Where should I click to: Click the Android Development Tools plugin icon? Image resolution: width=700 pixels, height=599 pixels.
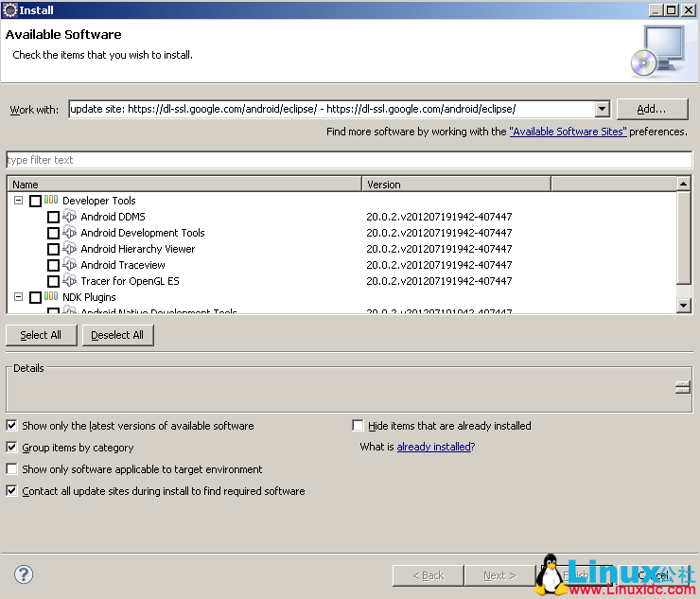pos(70,233)
